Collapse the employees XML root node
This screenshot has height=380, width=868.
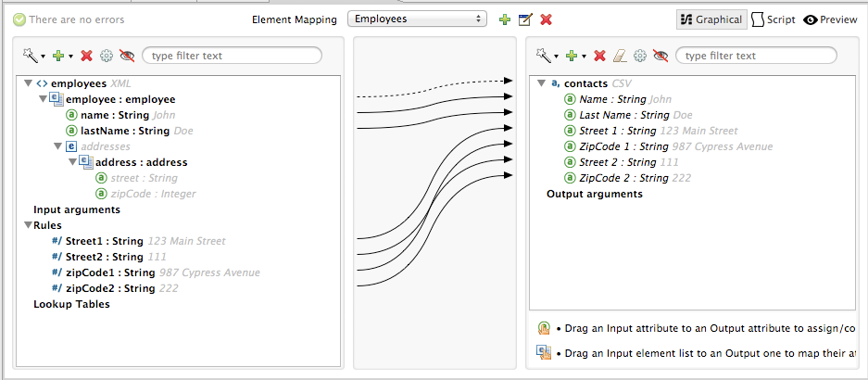click(x=29, y=83)
